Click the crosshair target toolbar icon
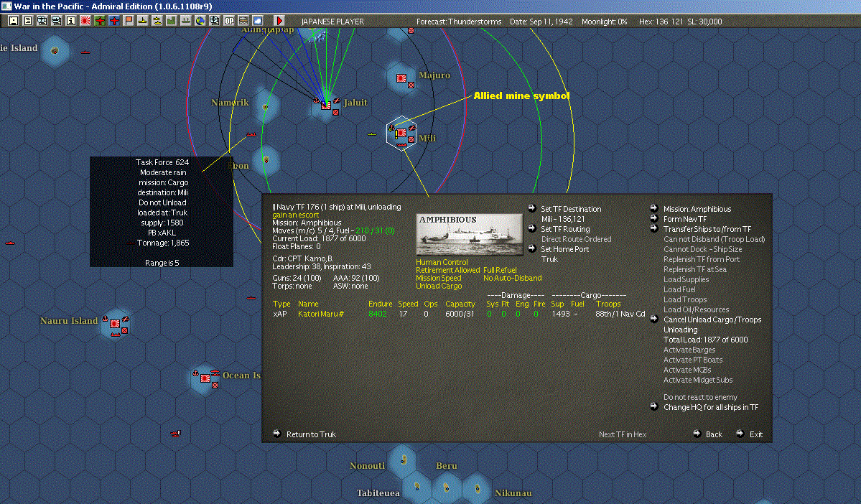 tap(214, 21)
